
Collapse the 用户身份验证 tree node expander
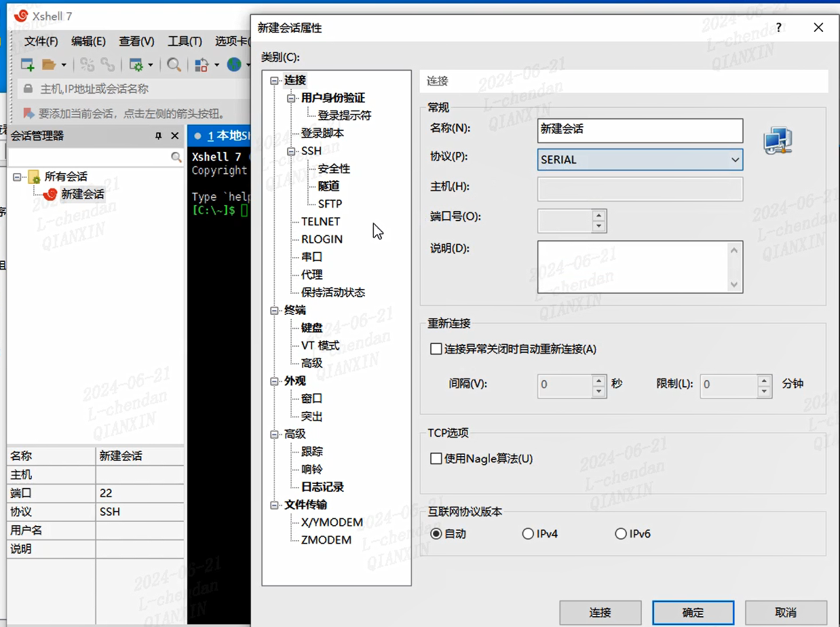click(x=292, y=98)
